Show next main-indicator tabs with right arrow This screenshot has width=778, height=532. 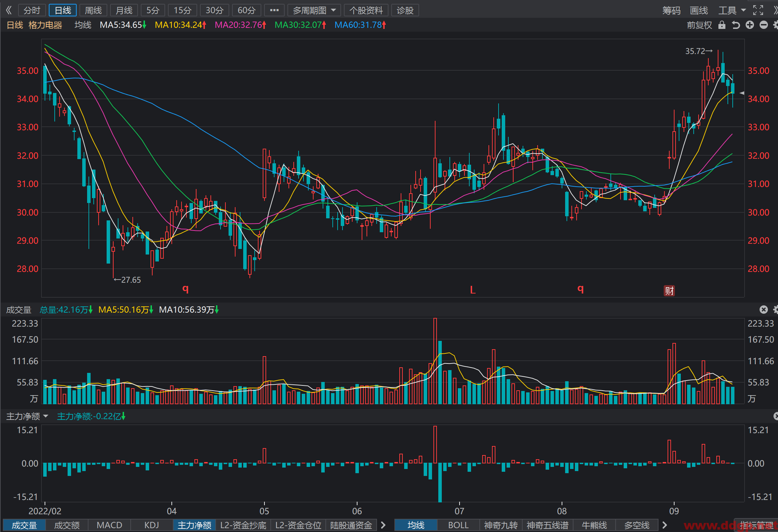664,525
